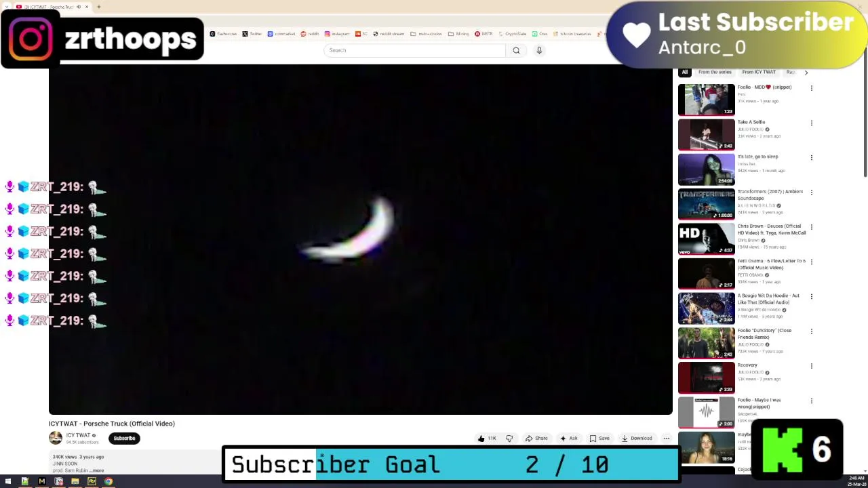The width and height of the screenshot is (868, 488).
Task: Open the Flashscores bookmark
Action: (223, 34)
